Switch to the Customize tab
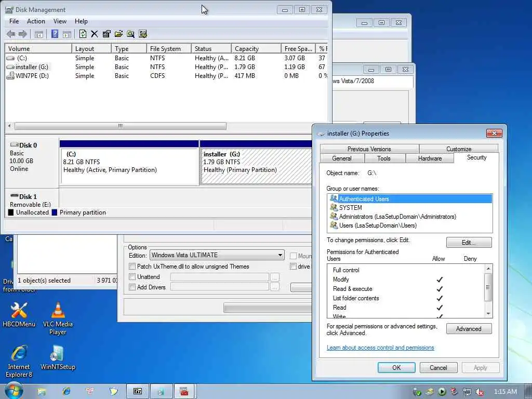Viewport: 532px width, 399px height. coord(459,149)
